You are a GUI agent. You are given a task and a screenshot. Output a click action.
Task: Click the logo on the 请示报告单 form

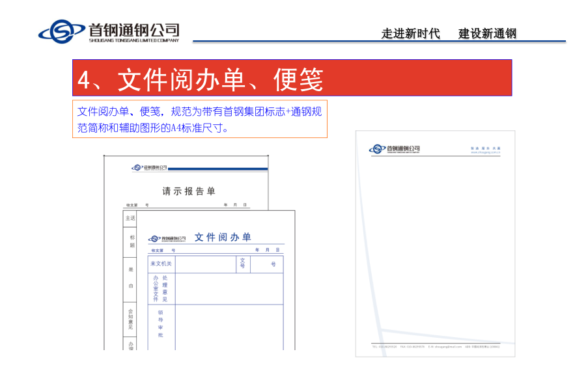pos(149,167)
